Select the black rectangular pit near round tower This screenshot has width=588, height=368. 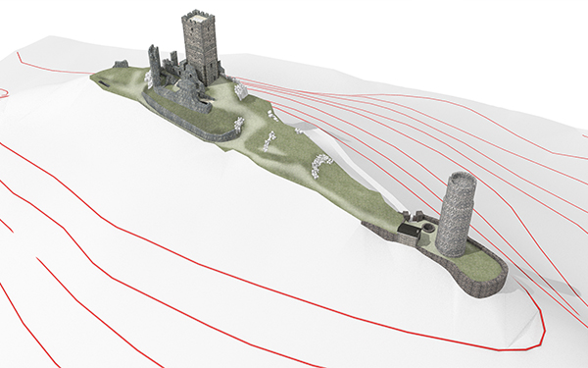[409, 230]
